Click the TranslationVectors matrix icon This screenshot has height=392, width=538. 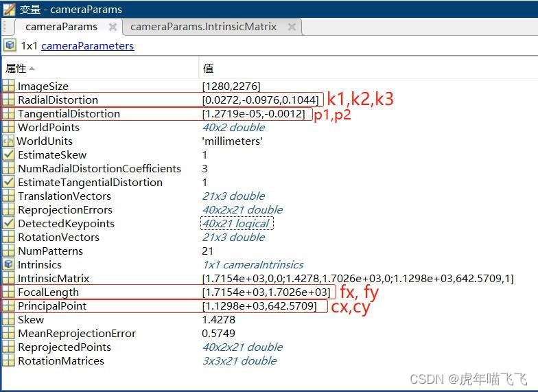tap(8, 196)
